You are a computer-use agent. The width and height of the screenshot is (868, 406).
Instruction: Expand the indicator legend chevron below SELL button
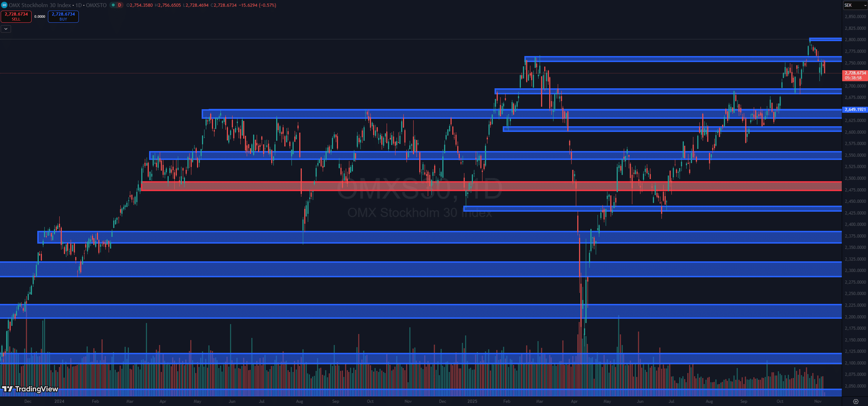(x=6, y=29)
